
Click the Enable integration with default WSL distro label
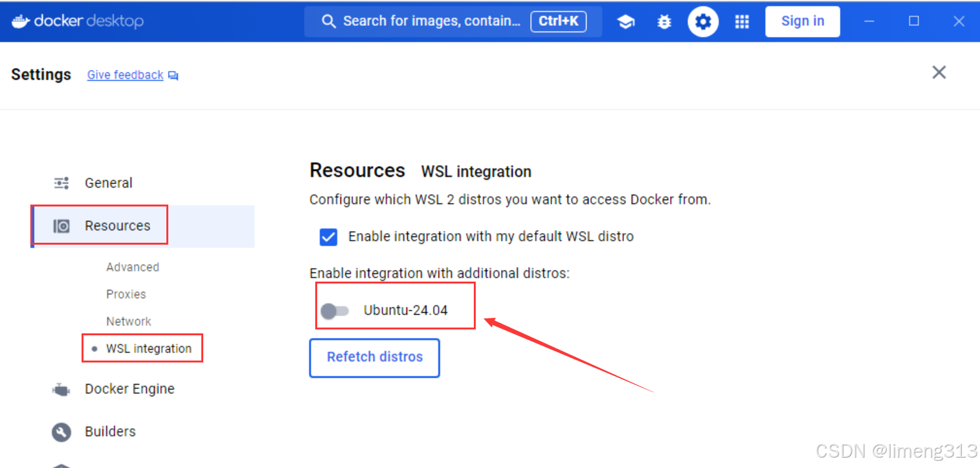[x=491, y=237]
